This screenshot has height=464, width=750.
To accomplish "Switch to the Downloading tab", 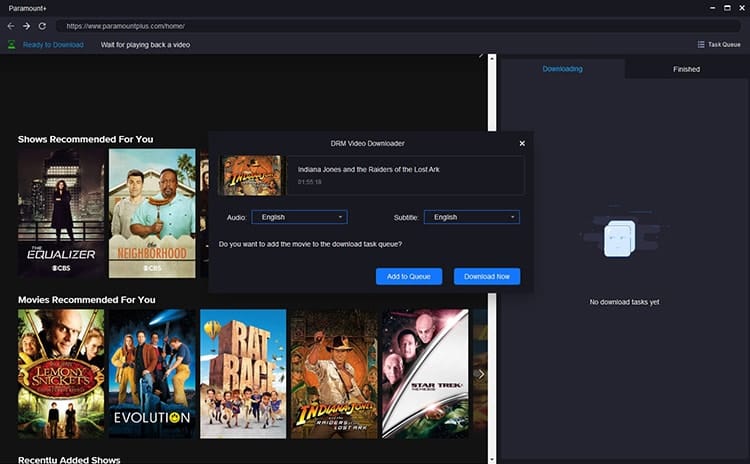I will 562,69.
